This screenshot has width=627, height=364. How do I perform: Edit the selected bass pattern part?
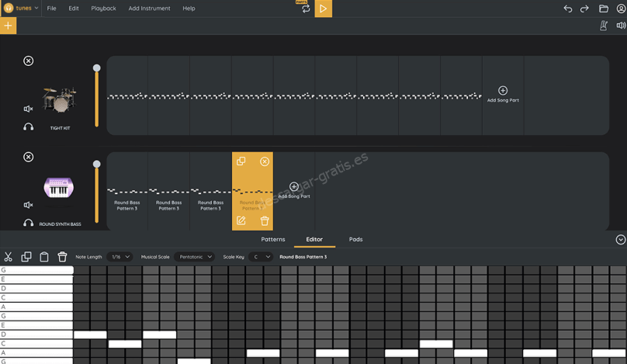click(241, 220)
